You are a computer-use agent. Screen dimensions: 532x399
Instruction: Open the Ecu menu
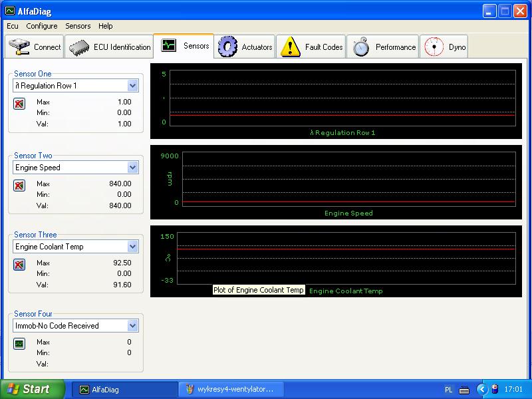(13, 26)
